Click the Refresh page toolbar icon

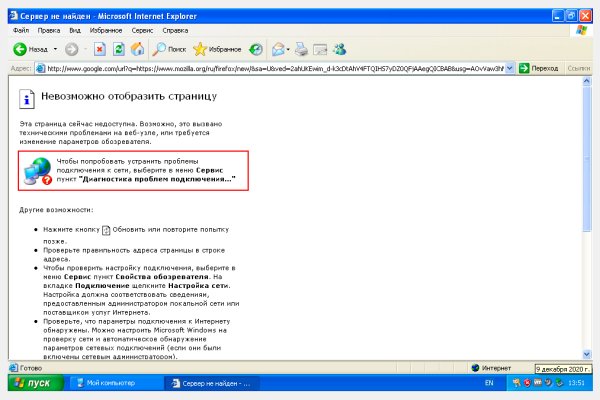[119, 48]
